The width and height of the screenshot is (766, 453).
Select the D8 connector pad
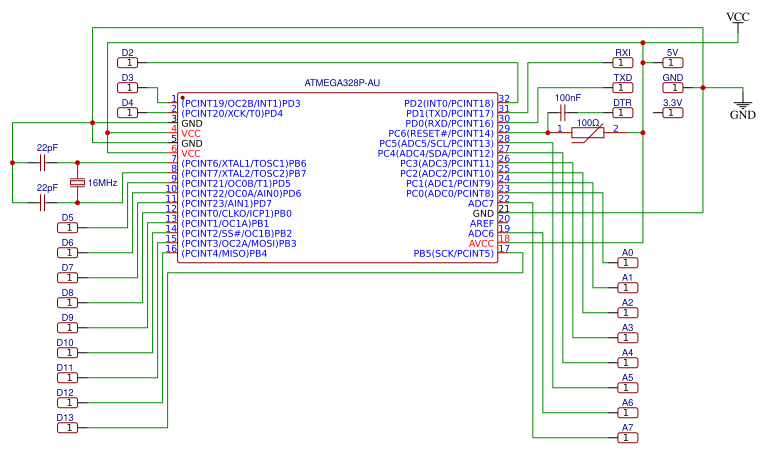67,302
